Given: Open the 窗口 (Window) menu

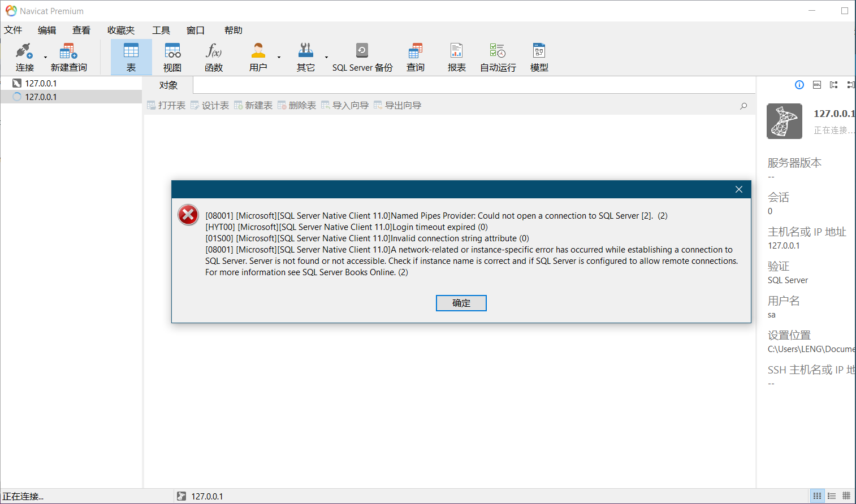Looking at the screenshot, I should pyautogui.click(x=196, y=30).
